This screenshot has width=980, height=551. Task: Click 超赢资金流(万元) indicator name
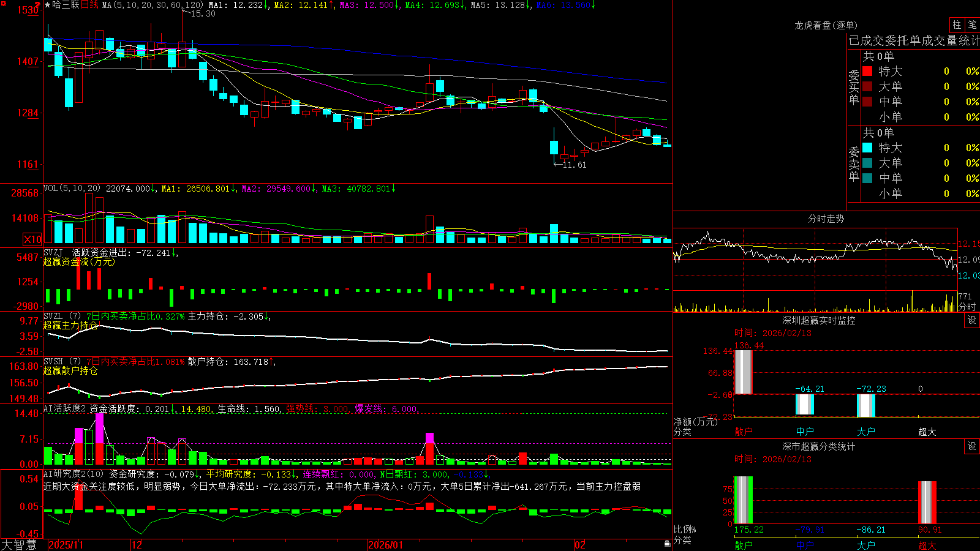coord(78,261)
